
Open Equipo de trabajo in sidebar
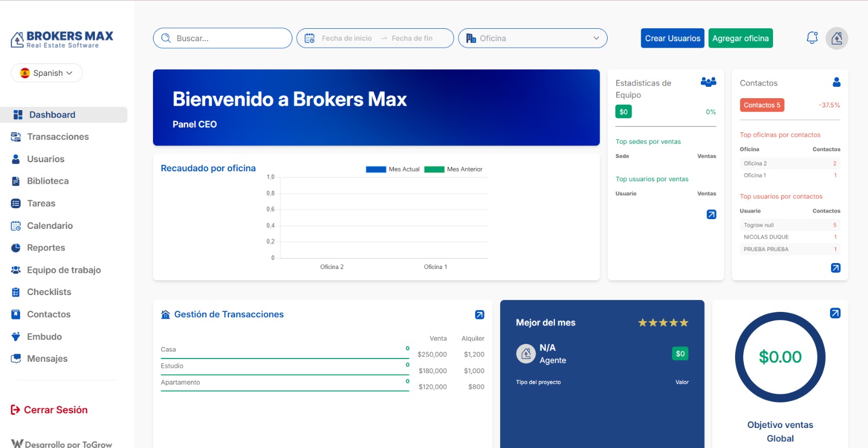[x=63, y=270]
